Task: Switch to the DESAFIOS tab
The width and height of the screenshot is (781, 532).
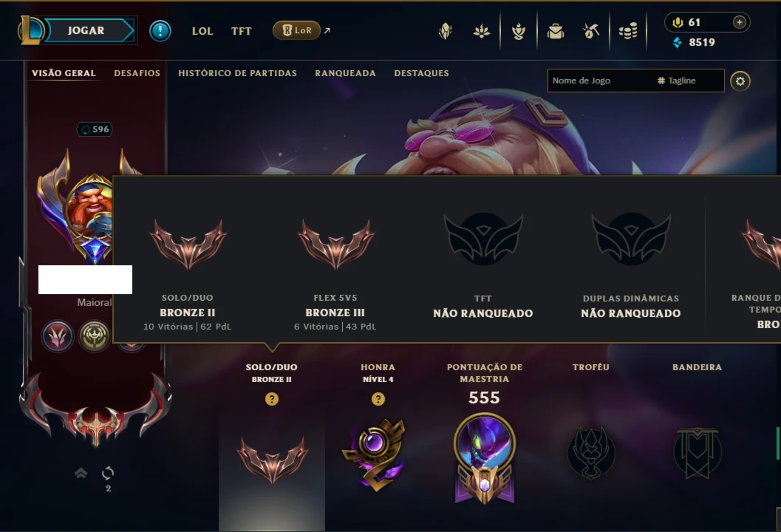Action: [137, 73]
